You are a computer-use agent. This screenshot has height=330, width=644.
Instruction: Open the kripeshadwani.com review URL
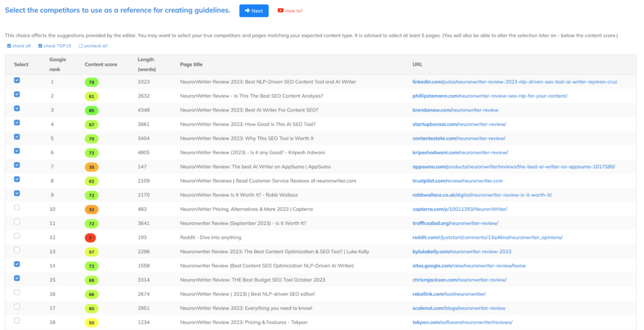460,152
